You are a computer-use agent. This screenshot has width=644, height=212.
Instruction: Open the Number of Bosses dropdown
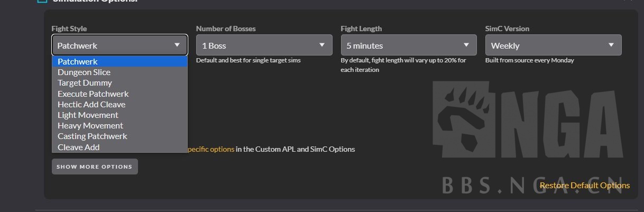click(264, 45)
